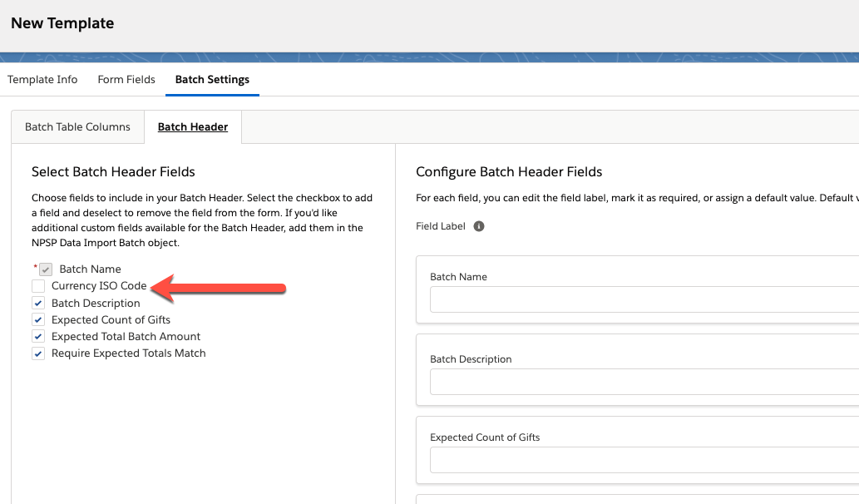Click the Currency ISO Code label text

pos(97,285)
